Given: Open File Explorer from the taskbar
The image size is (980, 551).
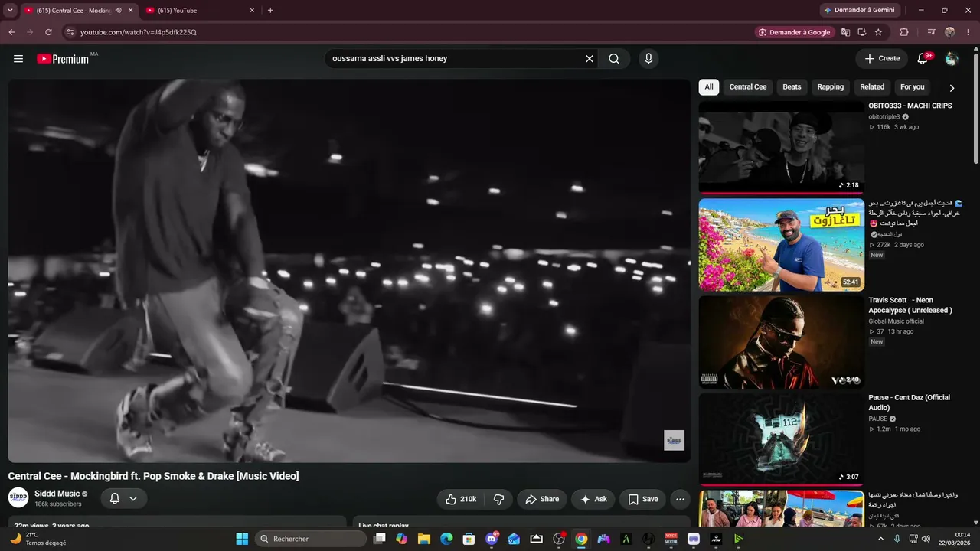Looking at the screenshot, I should tap(424, 539).
